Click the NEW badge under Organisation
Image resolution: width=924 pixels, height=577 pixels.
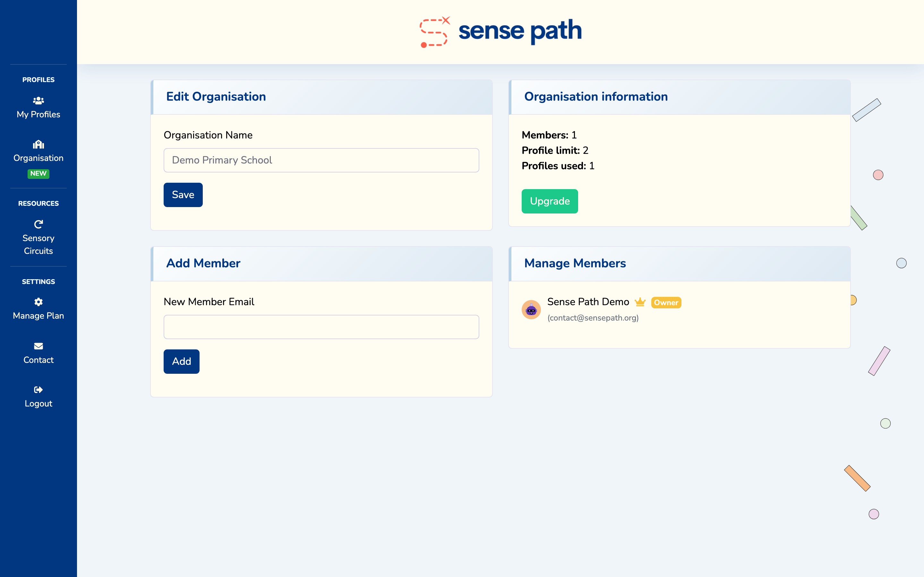tap(38, 174)
